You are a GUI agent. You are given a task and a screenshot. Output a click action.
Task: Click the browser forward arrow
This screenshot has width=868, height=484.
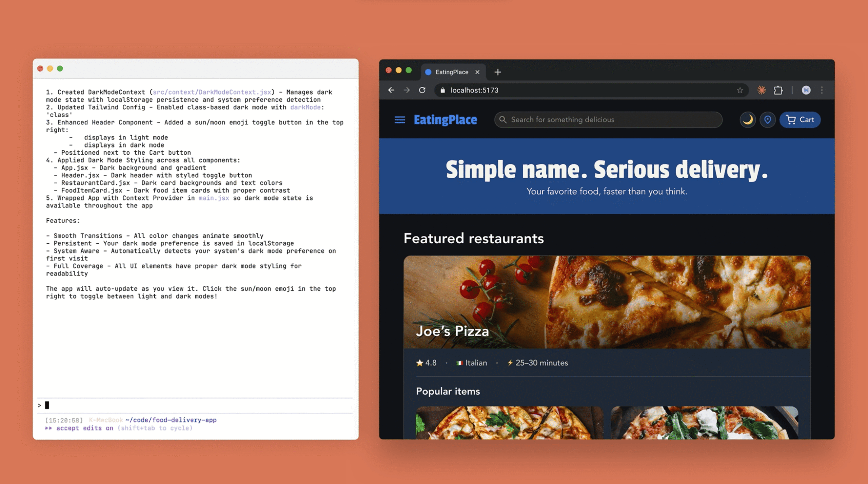(407, 90)
